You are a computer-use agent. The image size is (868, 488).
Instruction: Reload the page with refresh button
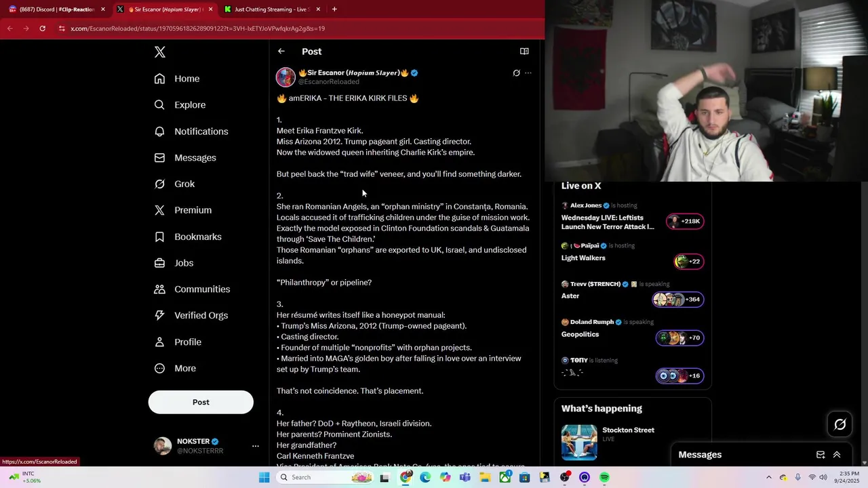(42, 28)
